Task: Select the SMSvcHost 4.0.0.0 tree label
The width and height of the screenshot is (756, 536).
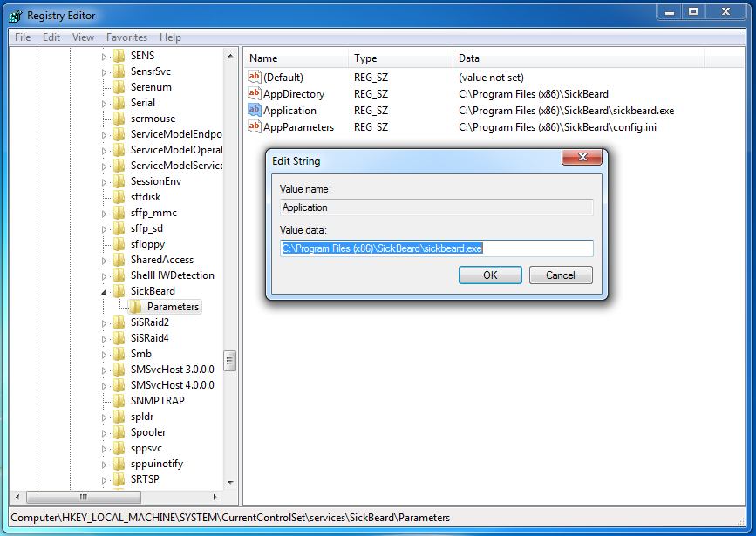Action: (x=172, y=385)
